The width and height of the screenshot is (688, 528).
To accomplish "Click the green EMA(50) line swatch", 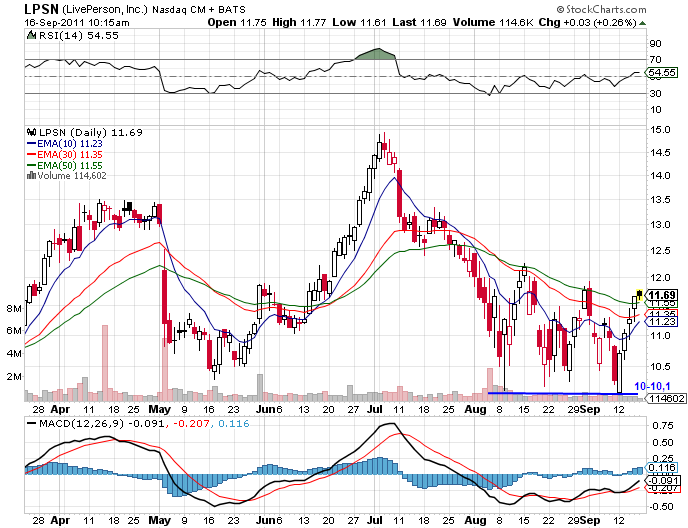I will tap(32, 165).
